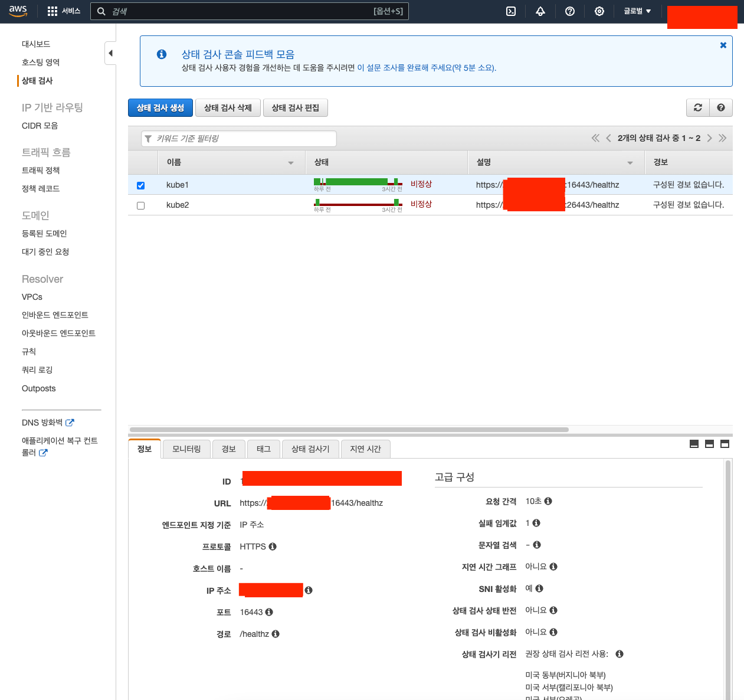Open the 이름 column sort dropdown
Image resolution: width=744 pixels, height=700 pixels.
click(x=291, y=163)
